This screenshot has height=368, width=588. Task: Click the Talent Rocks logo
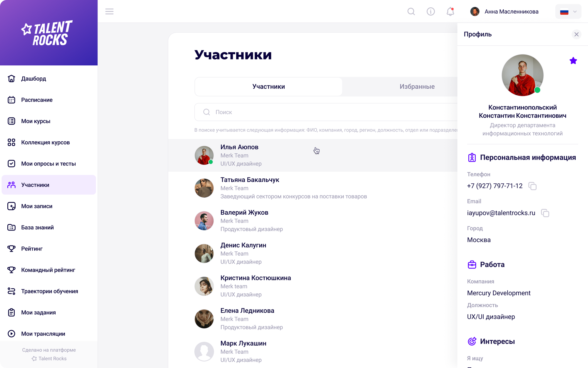click(47, 33)
